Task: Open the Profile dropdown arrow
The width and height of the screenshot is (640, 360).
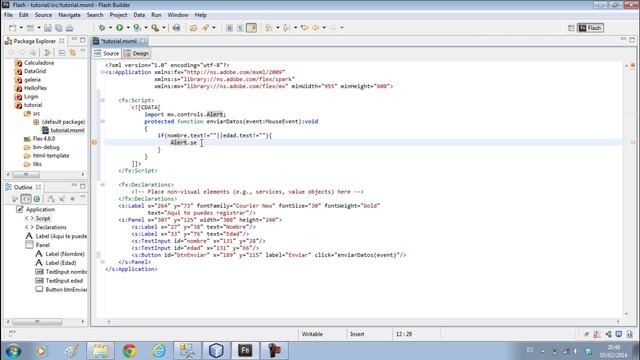Action: [146, 28]
